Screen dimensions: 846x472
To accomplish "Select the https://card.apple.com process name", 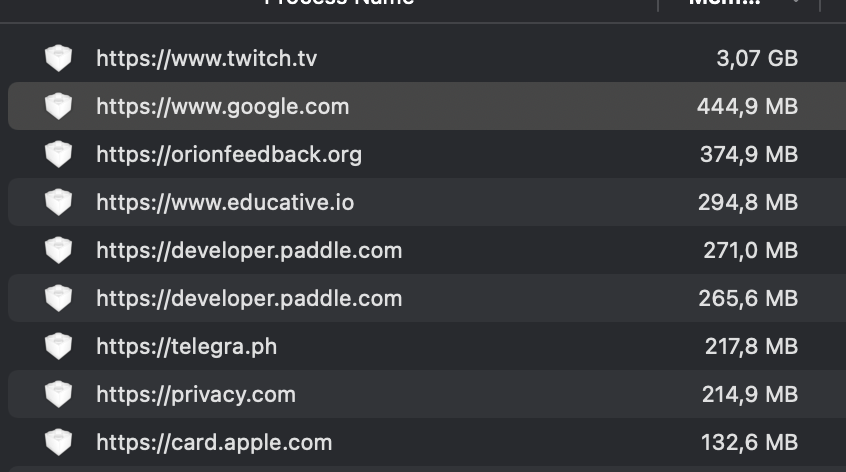I will point(214,442).
